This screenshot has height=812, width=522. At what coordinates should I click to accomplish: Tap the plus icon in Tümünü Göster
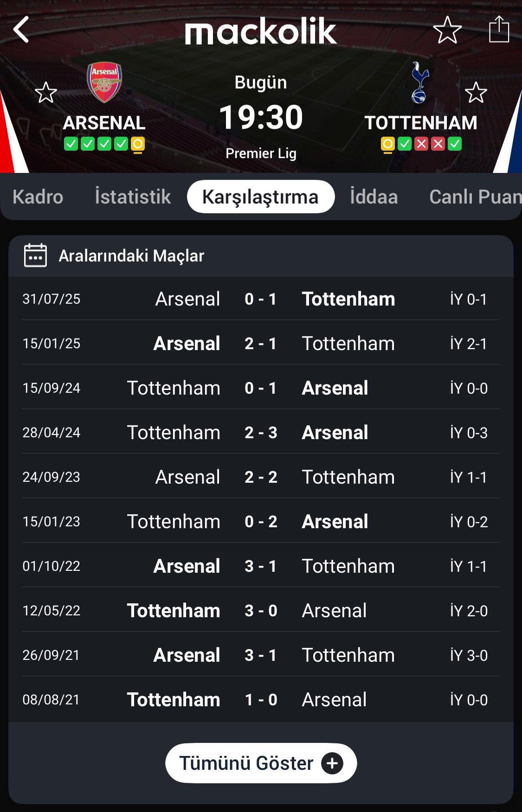click(332, 763)
